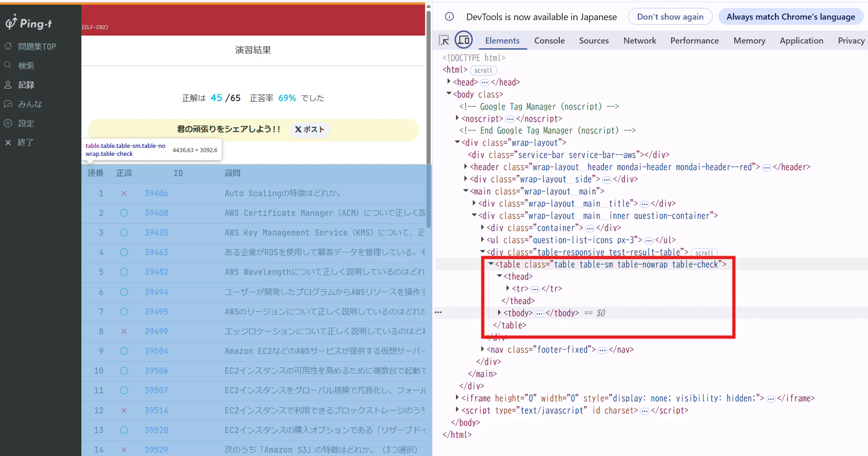Open question ID 39406 link

click(156, 193)
